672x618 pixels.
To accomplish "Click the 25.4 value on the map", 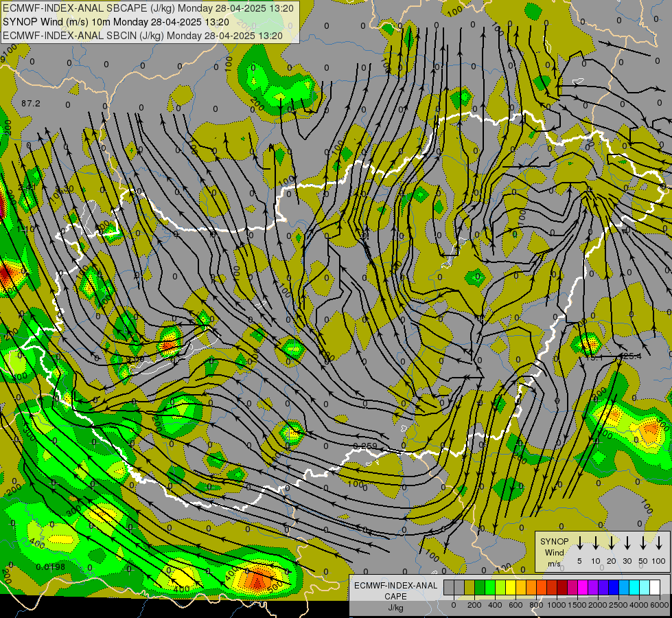I will click(632, 356).
